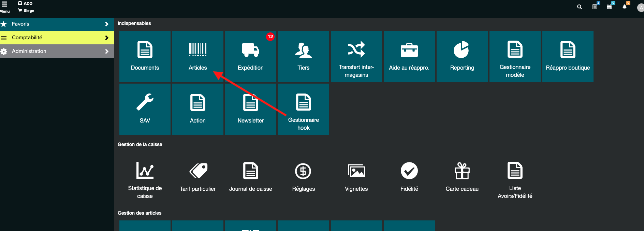Expand the Comptabilité sidebar chevron
This screenshot has height=231, width=644.
[106, 38]
